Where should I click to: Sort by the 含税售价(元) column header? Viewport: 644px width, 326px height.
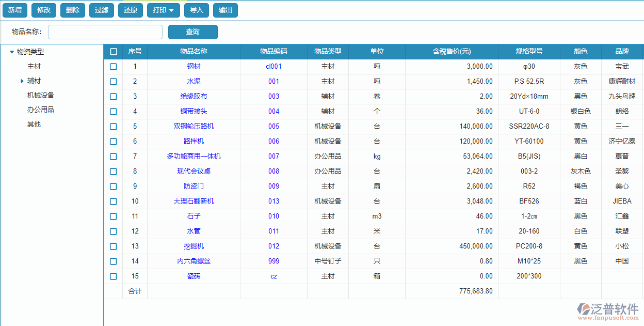pos(452,52)
